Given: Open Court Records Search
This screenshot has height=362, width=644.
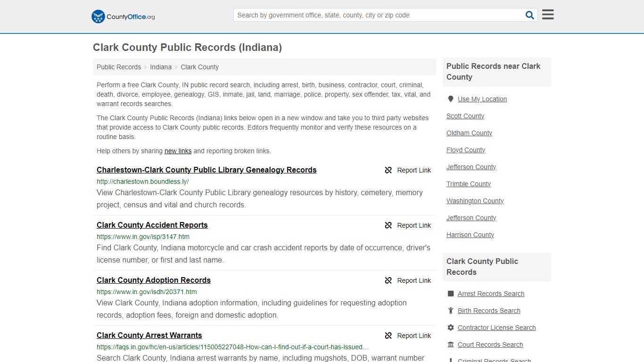Looking at the screenshot, I should tap(490, 345).
